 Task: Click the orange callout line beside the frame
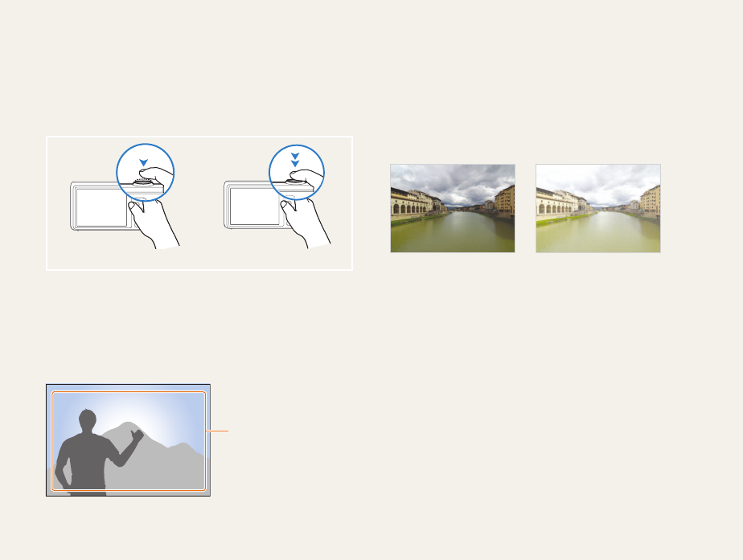[x=217, y=431]
